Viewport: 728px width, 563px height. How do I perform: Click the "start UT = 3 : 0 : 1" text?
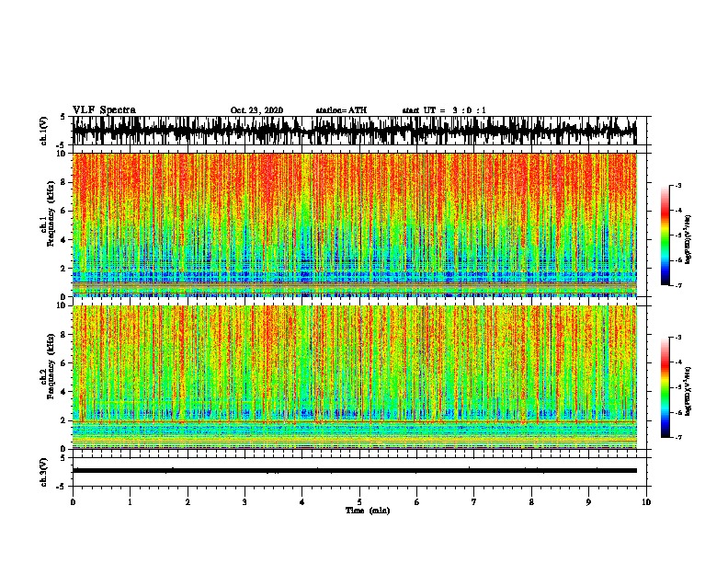click(444, 110)
